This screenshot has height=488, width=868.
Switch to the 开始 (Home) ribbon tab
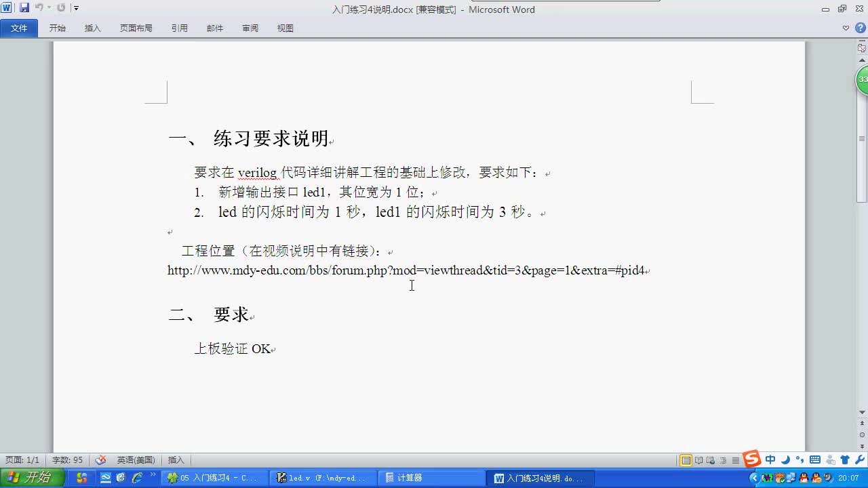[x=58, y=28]
